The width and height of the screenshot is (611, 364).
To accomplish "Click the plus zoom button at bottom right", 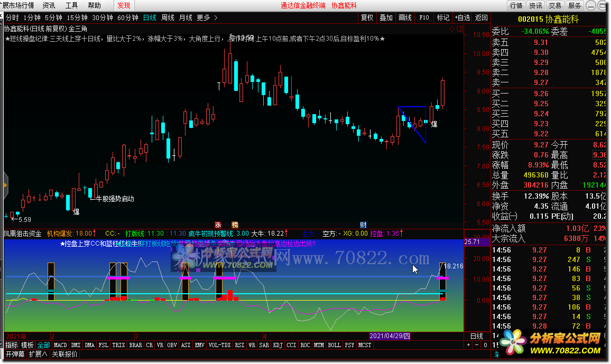I will [468, 345].
